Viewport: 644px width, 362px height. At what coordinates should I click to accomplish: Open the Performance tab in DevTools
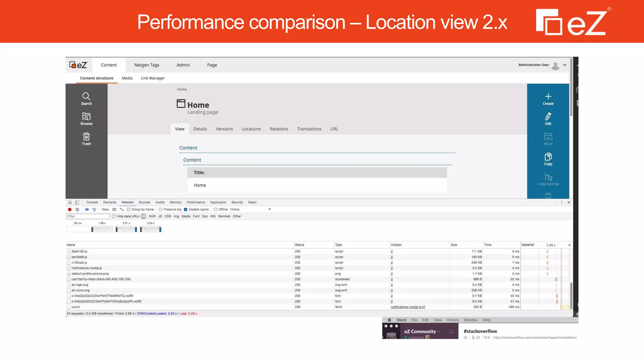(x=196, y=202)
